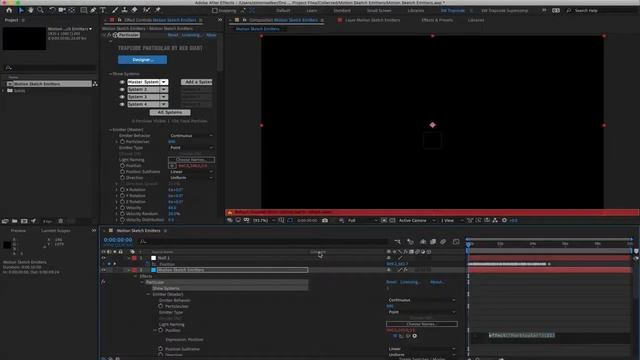Select the Pan Behind anchor tool
Viewport: 640px width, 360px height.
(72, 10)
